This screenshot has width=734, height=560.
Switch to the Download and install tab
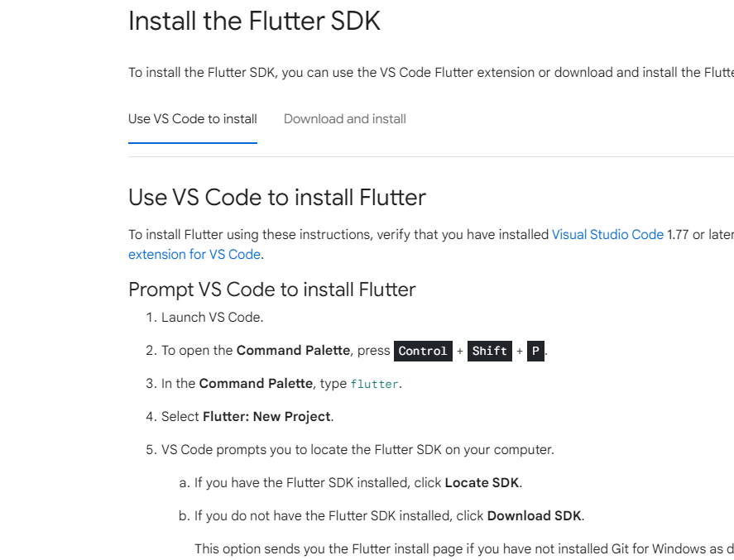[344, 119]
